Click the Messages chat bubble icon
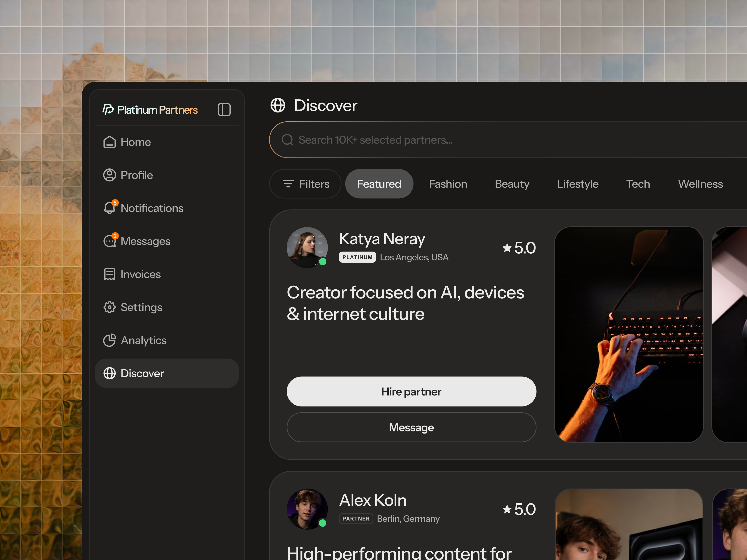The width and height of the screenshot is (747, 560). click(x=109, y=241)
